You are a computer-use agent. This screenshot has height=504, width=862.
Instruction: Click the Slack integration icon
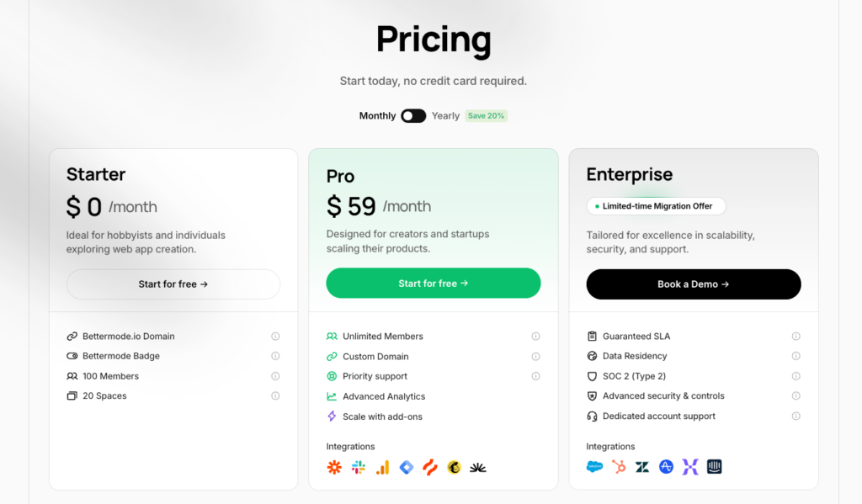[359, 467]
